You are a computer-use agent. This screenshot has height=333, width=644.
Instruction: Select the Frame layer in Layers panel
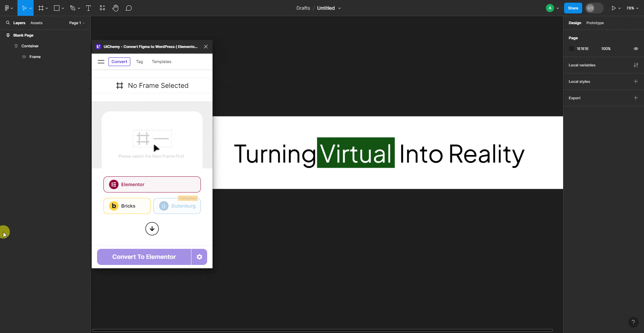coord(36,56)
